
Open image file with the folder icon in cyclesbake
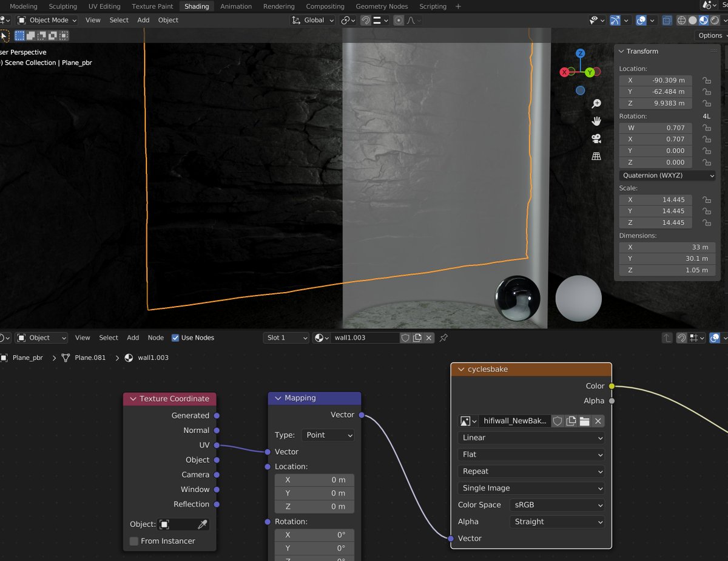pos(585,421)
